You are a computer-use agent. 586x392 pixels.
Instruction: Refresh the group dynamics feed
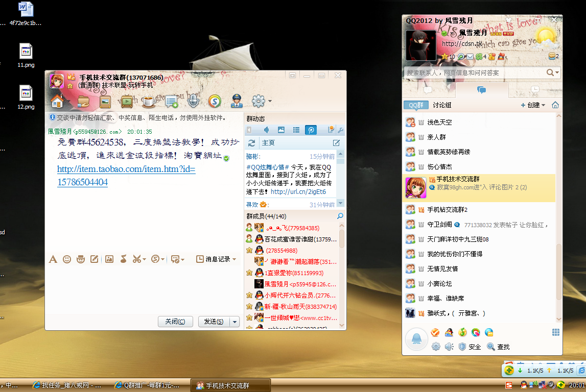click(x=251, y=143)
